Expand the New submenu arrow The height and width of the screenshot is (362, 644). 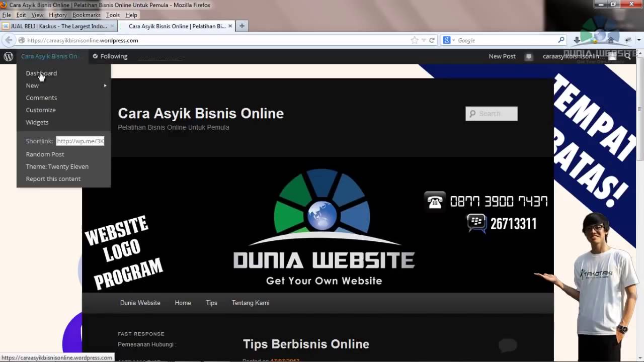pos(105,85)
